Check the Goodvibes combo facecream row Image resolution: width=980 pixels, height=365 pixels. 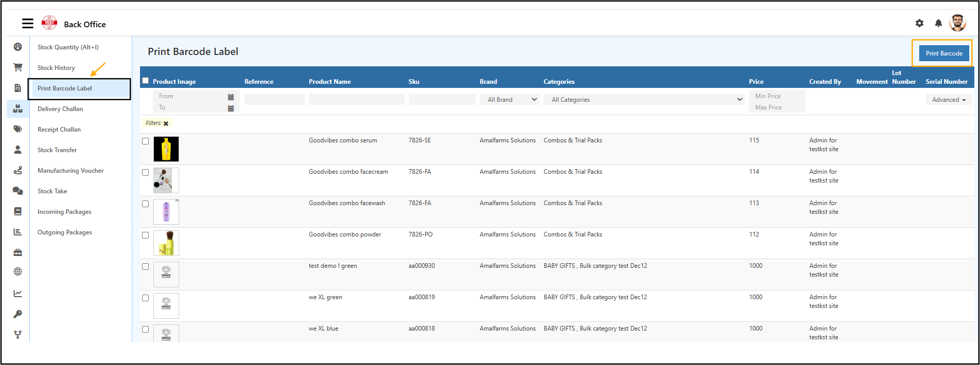[x=146, y=172]
